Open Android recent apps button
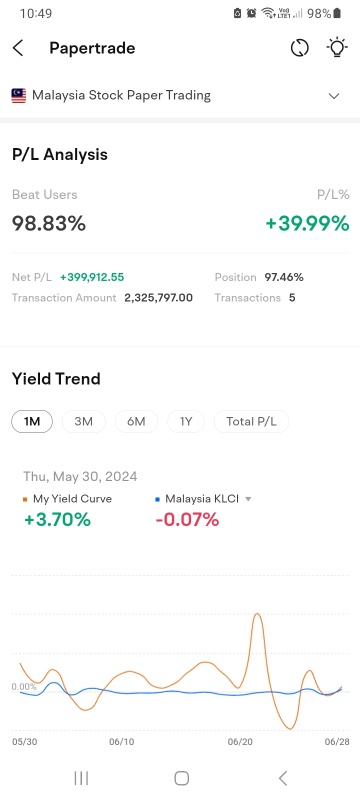The width and height of the screenshot is (360, 800). (81, 778)
